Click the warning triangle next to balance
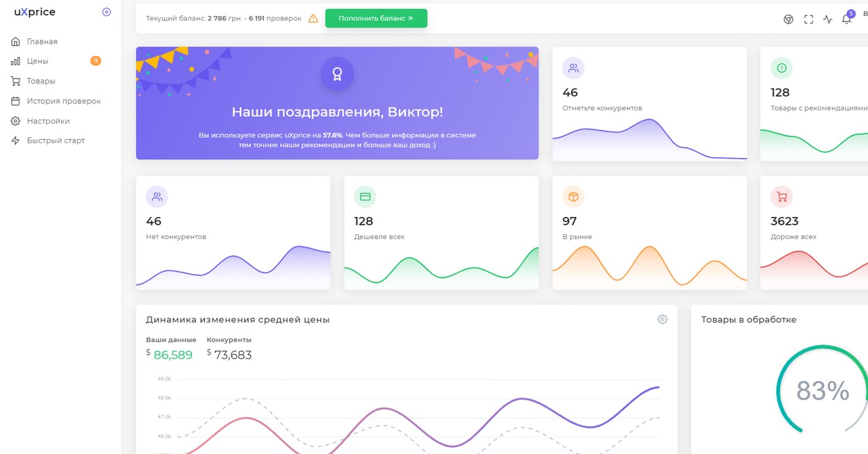 pyautogui.click(x=313, y=18)
